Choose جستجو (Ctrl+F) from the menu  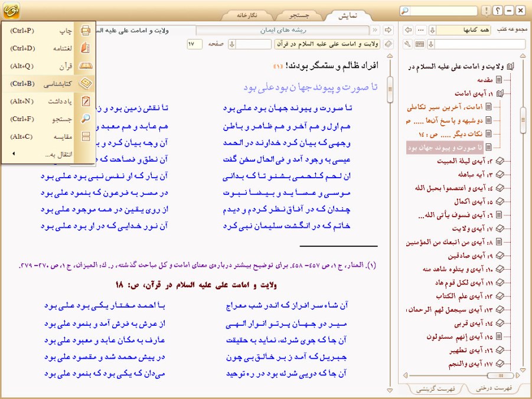click(48, 119)
